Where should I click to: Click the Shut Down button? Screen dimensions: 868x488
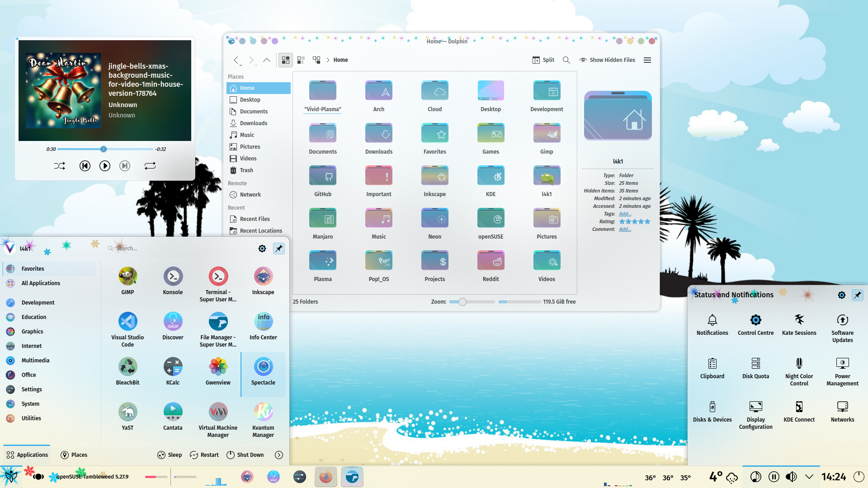click(x=245, y=455)
